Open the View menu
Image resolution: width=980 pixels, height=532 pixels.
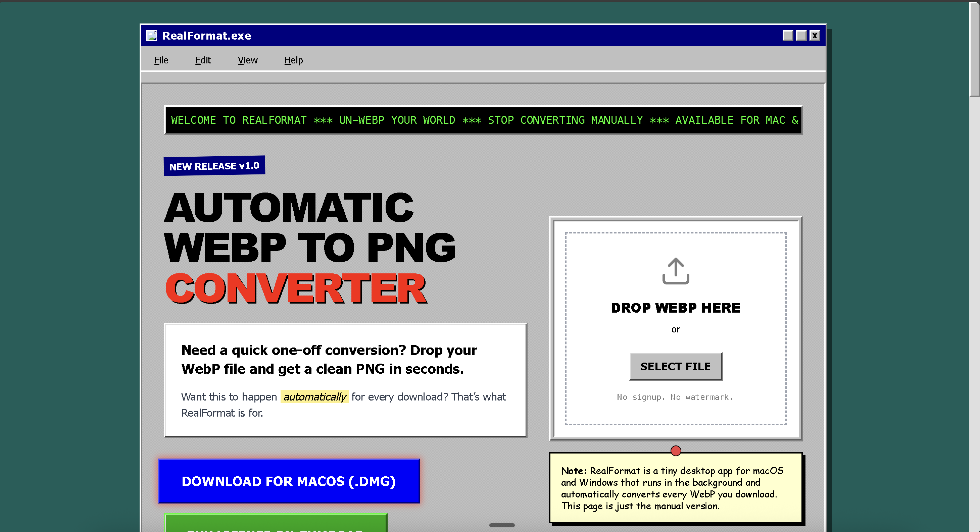pos(247,60)
